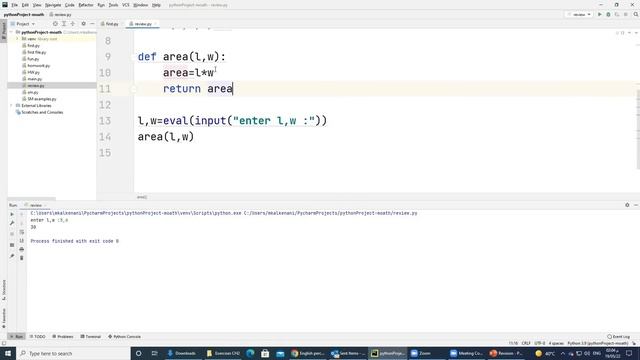This screenshot has width=640, height=360.
Task: Open main.py in project tree
Action: coord(35,79)
